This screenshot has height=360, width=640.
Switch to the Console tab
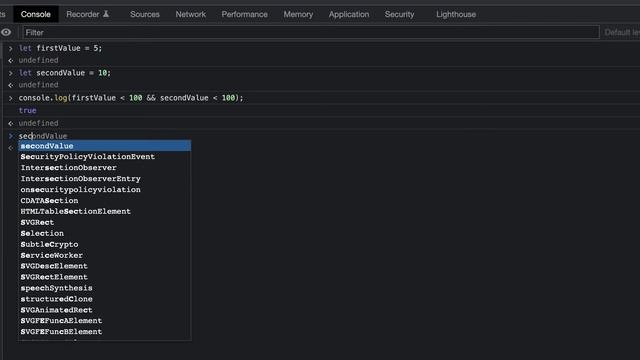[36, 14]
